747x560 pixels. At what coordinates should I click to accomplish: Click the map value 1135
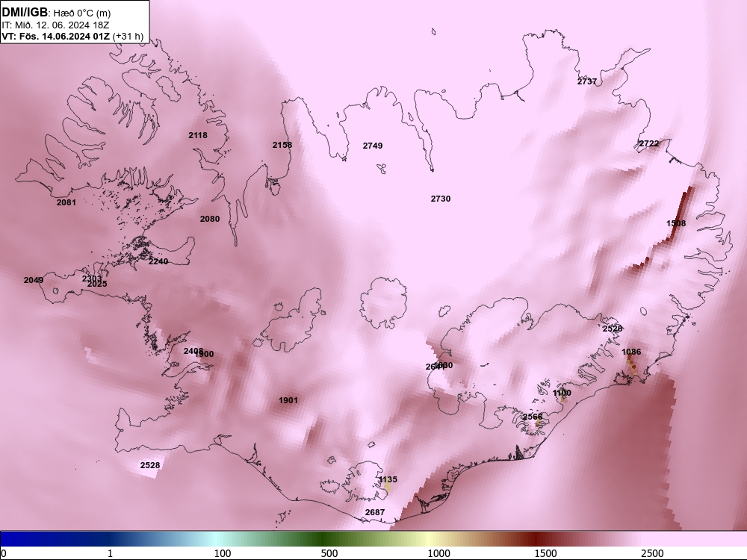click(x=388, y=479)
